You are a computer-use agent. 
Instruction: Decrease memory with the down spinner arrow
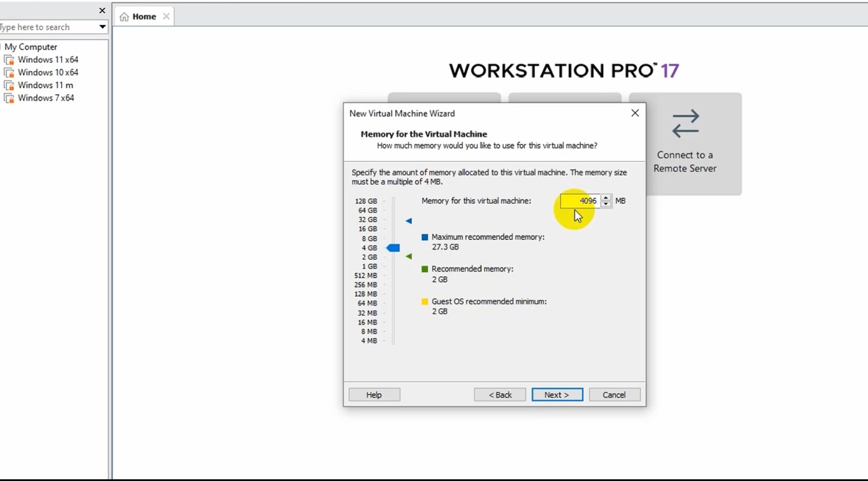tap(606, 204)
